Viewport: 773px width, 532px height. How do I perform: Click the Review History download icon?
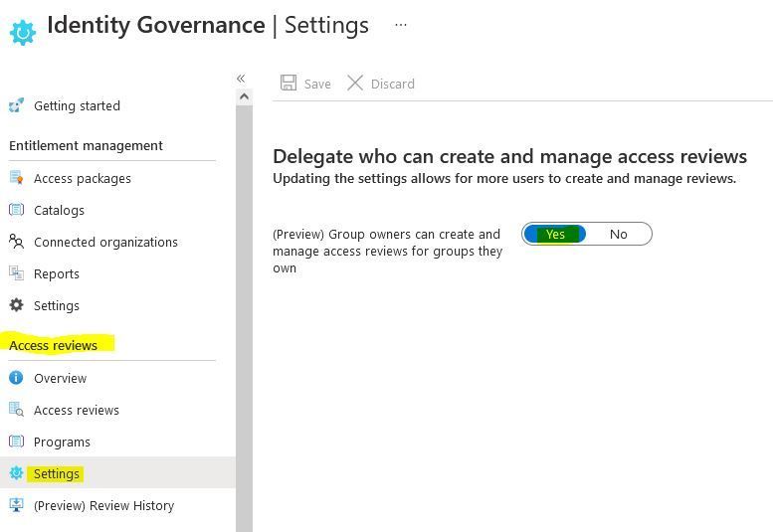pyautogui.click(x=16, y=505)
